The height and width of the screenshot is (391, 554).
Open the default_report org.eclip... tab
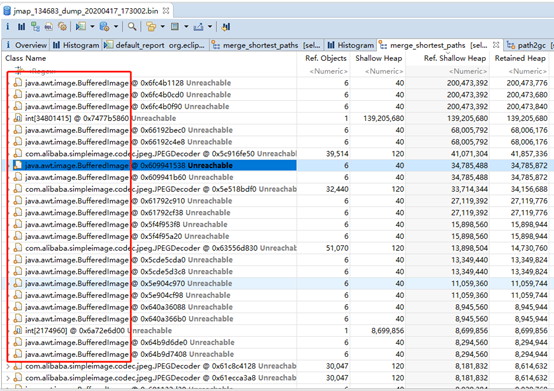pos(155,45)
